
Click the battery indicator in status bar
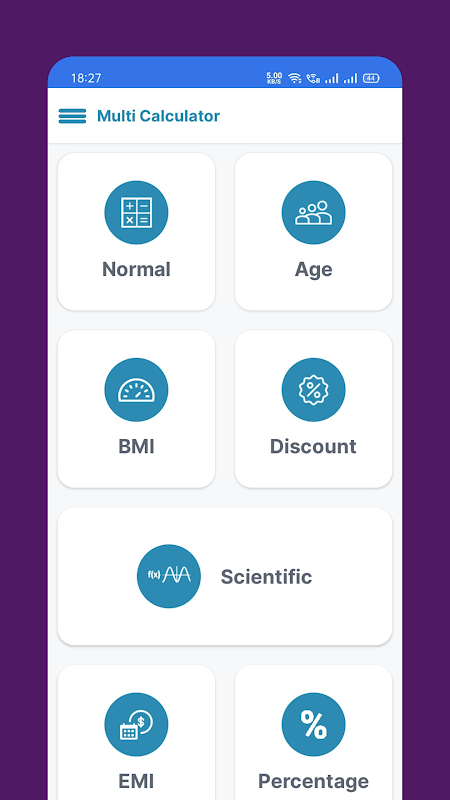pyautogui.click(x=371, y=78)
